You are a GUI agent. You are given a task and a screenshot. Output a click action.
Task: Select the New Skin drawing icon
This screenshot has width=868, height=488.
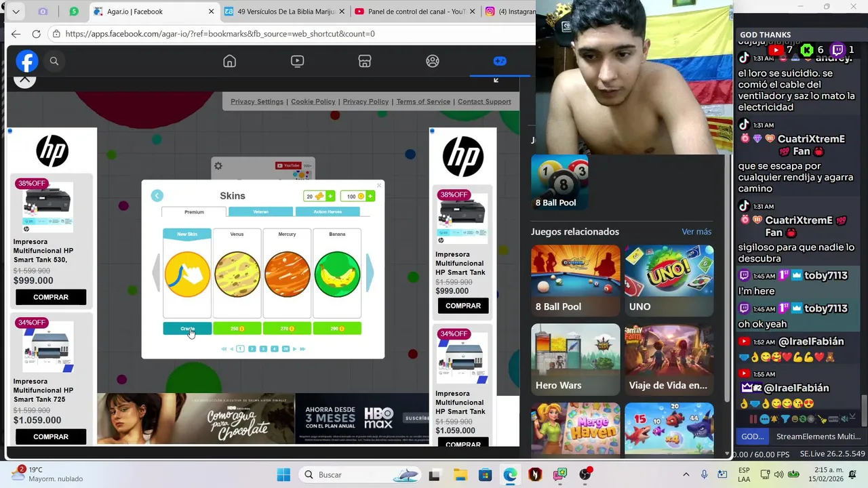pos(187,274)
